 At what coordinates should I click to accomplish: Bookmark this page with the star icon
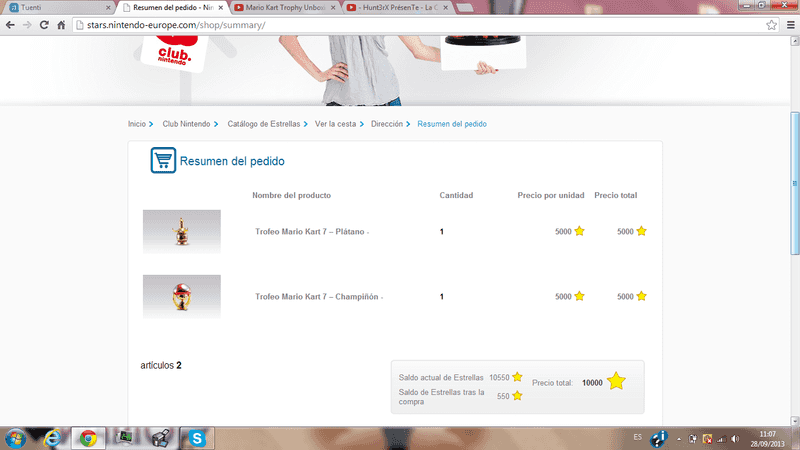771,25
